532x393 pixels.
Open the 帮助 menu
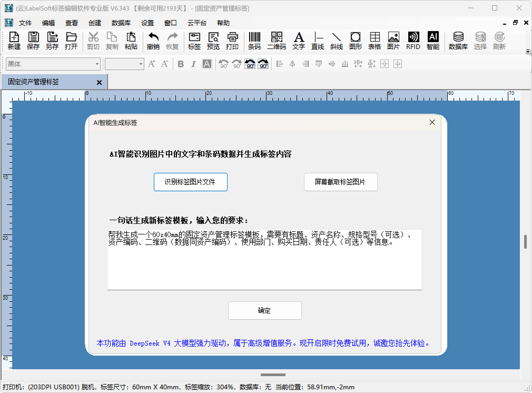point(223,23)
